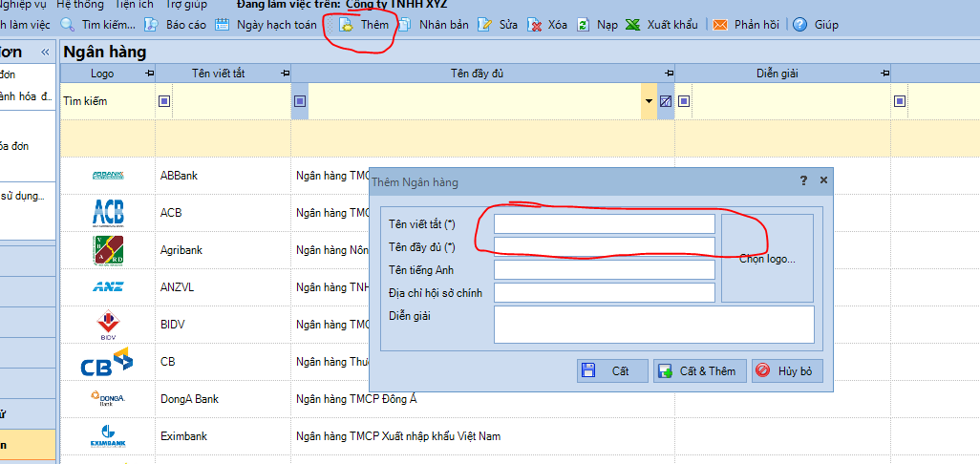This screenshot has width=980, height=464.
Task: Click the Báo cáo report icon
Action: pyautogui.click(x=151, y=25)
